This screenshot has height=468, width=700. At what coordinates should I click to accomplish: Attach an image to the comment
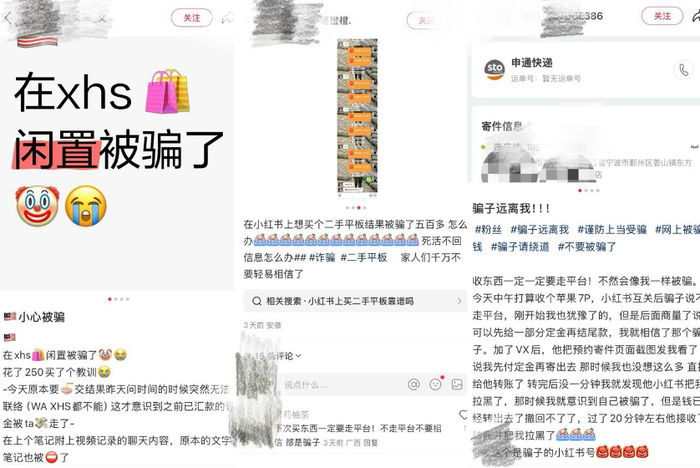(x=457, y=384)
